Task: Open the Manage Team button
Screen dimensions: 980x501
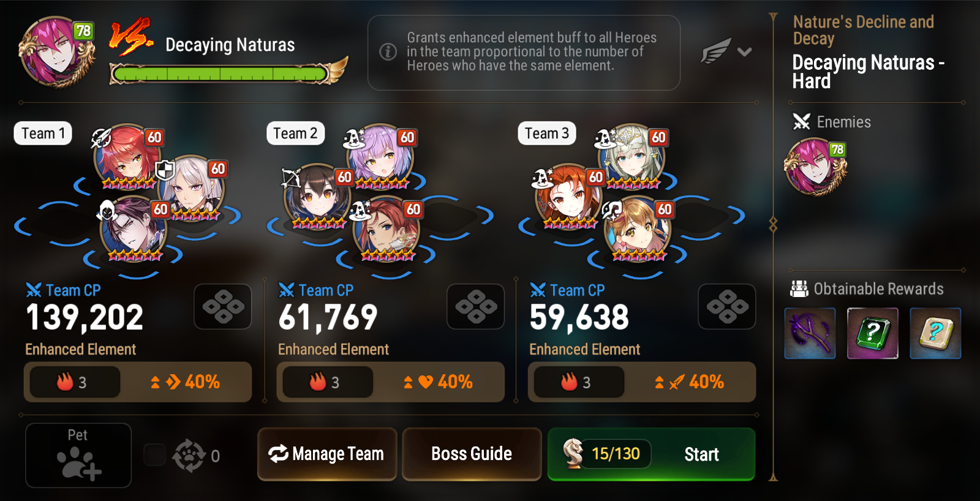Action: click(327, 454)
